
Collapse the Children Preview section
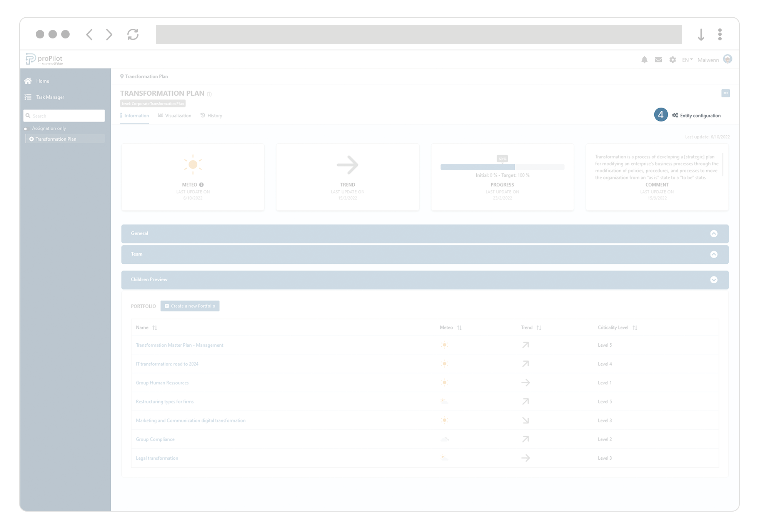[x=714, y=280]
